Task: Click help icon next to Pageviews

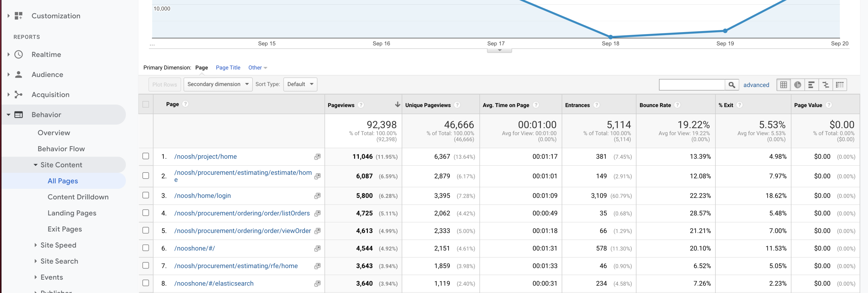Action: click(x=361, y=105)
